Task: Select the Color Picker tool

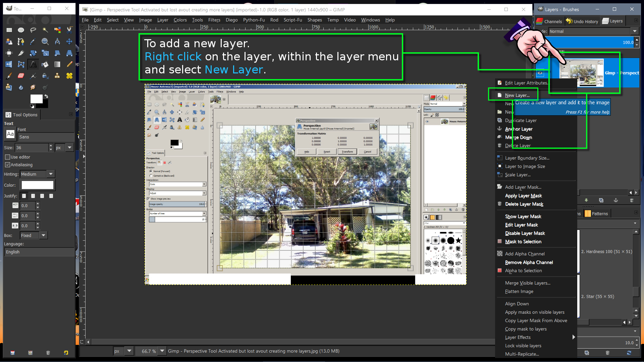Action: [x=33, y=42]
